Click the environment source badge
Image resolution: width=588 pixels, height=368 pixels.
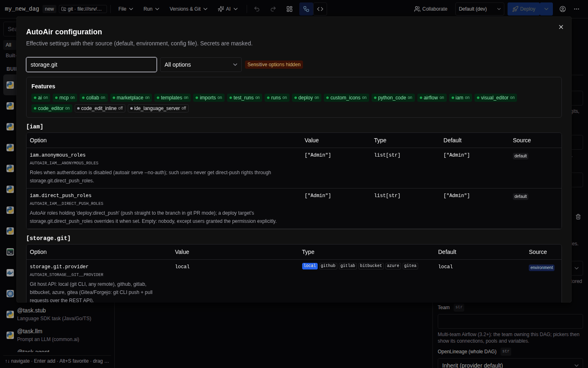[541, 268]
